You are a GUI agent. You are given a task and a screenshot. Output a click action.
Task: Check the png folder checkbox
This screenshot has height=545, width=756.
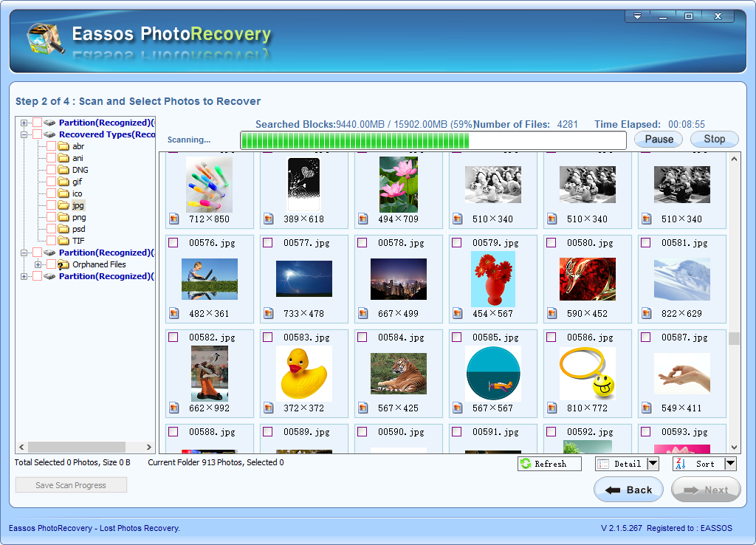pyautogui.click(x=51, y=217)
